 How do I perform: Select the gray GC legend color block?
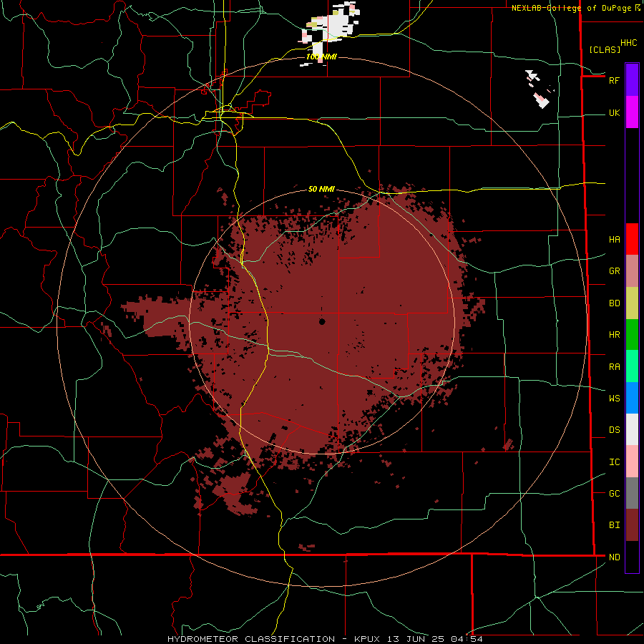pos(632,493)
